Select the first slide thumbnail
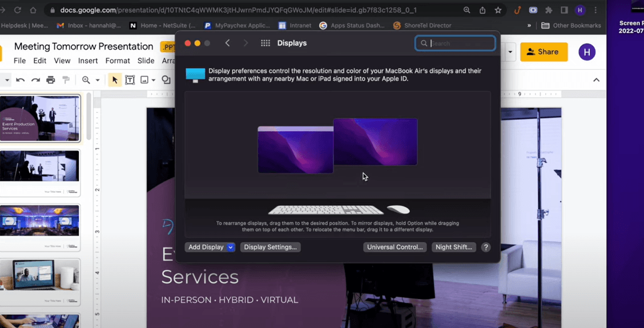Viewport: 644px width, 328px height. pos(40,118)
